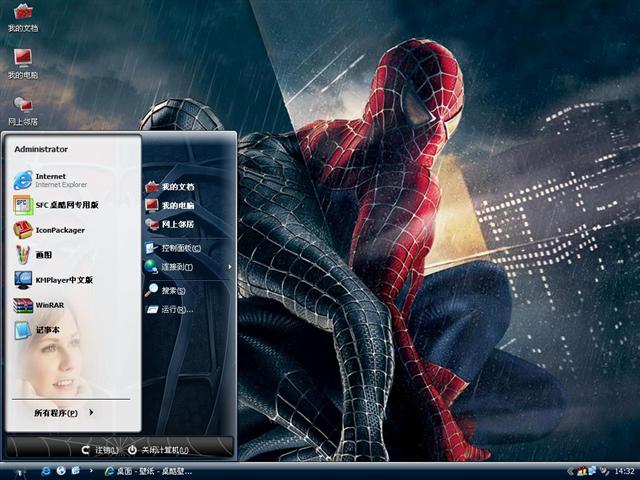Open 搜索(S) search
This screenshot has height=480, width=640.
[165, 290]
